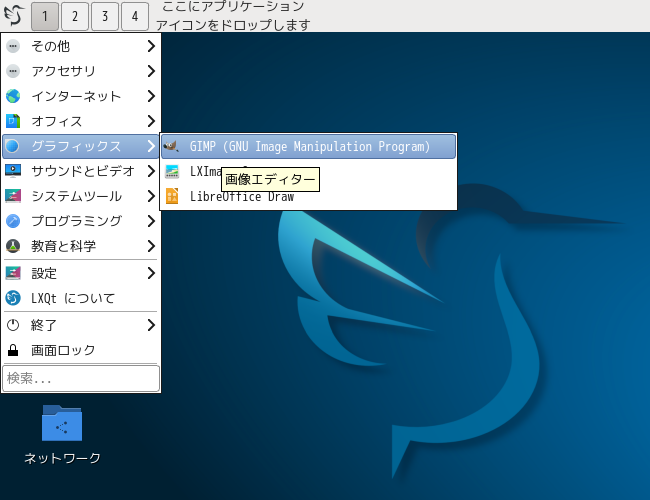Click the システムツール category icon

click(x=13, y=196)
